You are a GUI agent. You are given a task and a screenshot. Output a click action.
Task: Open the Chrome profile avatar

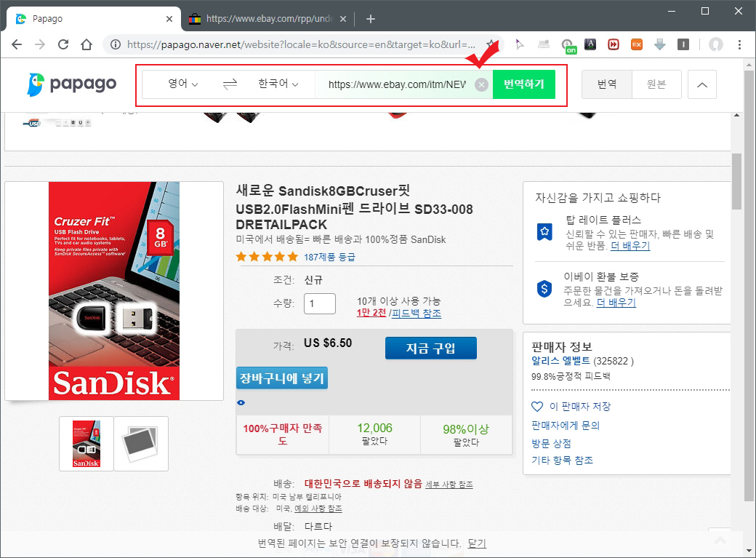pyautogui.click(x=716, y=44)
